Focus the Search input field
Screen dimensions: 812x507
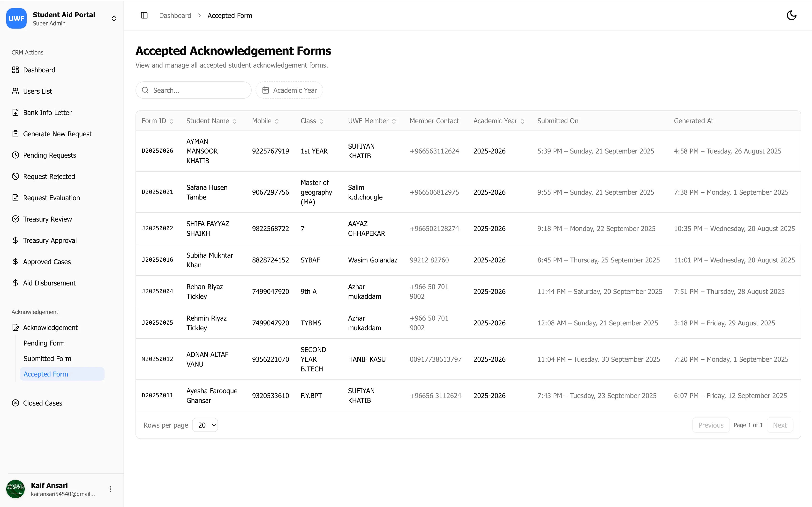[193, 90]
